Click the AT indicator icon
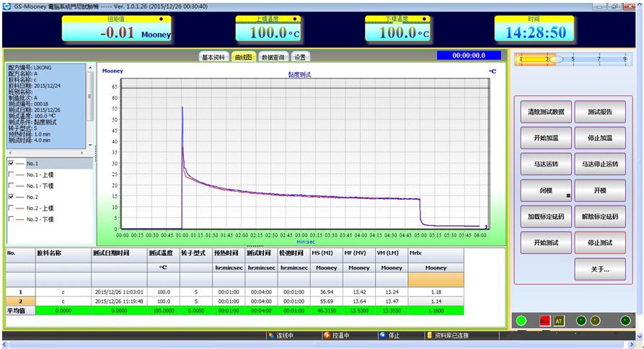 [559, 321]
